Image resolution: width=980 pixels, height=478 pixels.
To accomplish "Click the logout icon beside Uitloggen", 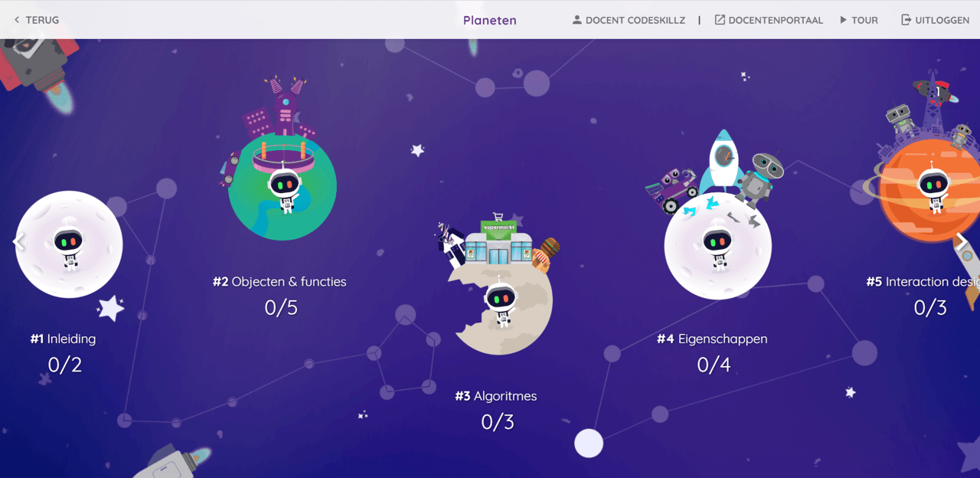I will (906, 20).
